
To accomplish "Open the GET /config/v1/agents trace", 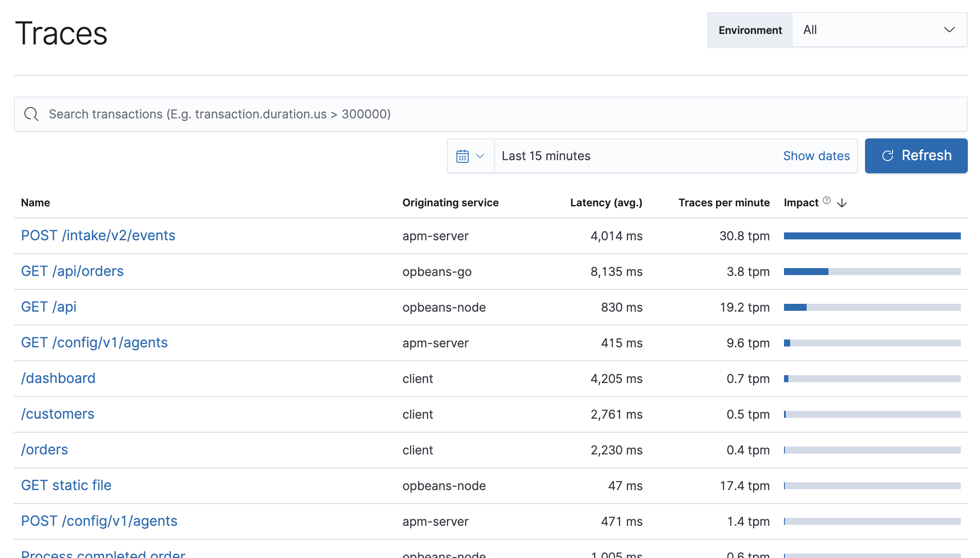I will tap(94, 343).
